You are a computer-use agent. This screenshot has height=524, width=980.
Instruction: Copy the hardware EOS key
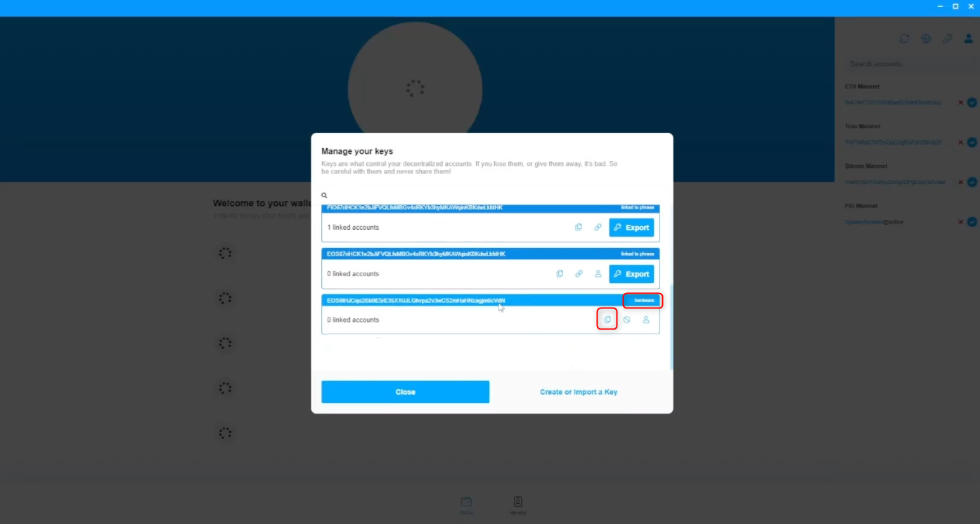click(607, 320)
